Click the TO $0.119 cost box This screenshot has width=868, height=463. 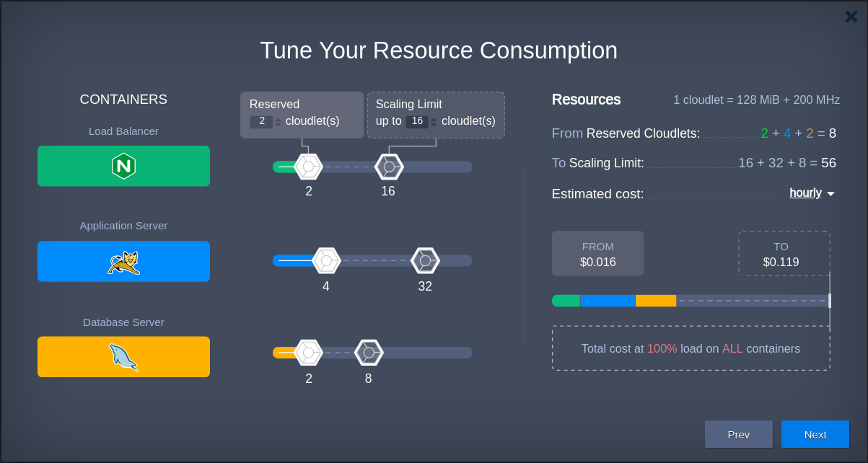point(784,254)
